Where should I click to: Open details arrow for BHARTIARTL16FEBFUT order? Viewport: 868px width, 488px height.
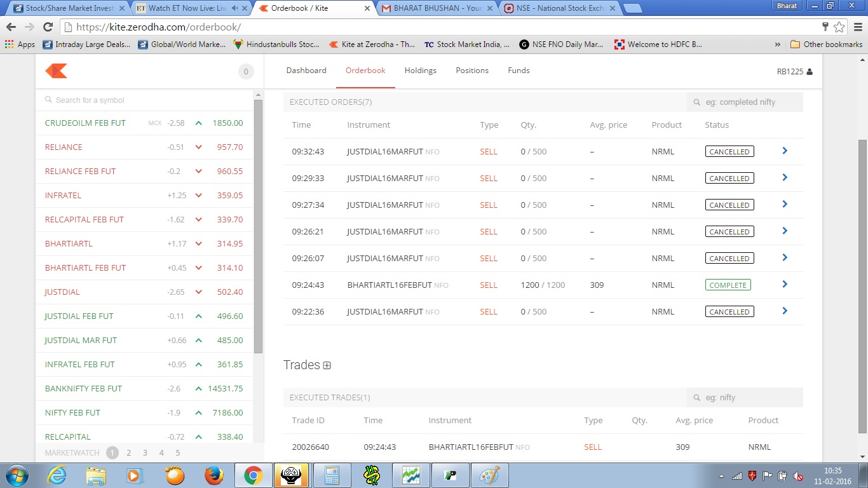(x=785, y=285)
